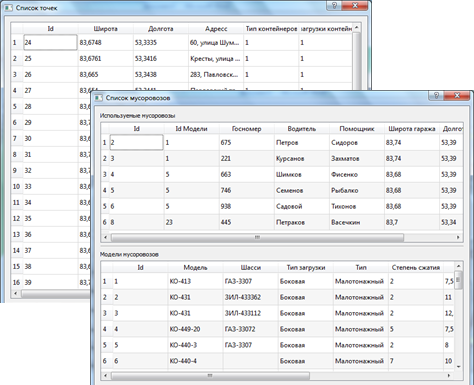Click left arrow of points list horizontal scrollbar
This screenshot has height=385, width=474.
[15, 294]
